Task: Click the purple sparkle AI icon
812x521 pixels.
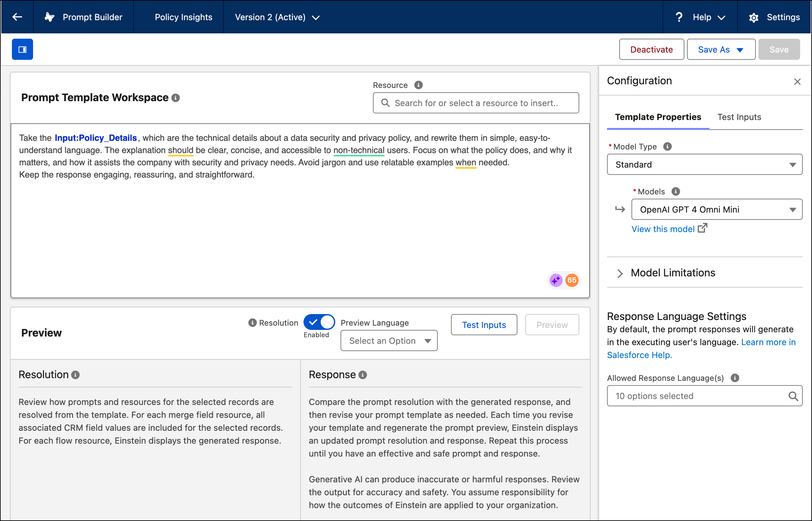Action: click(556, 280)
